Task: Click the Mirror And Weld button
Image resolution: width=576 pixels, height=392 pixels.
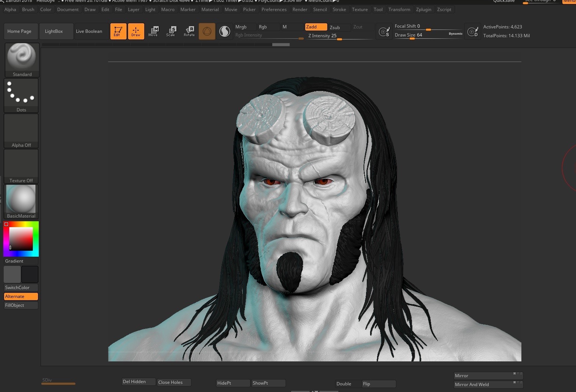Action: [x=488, y=385]
